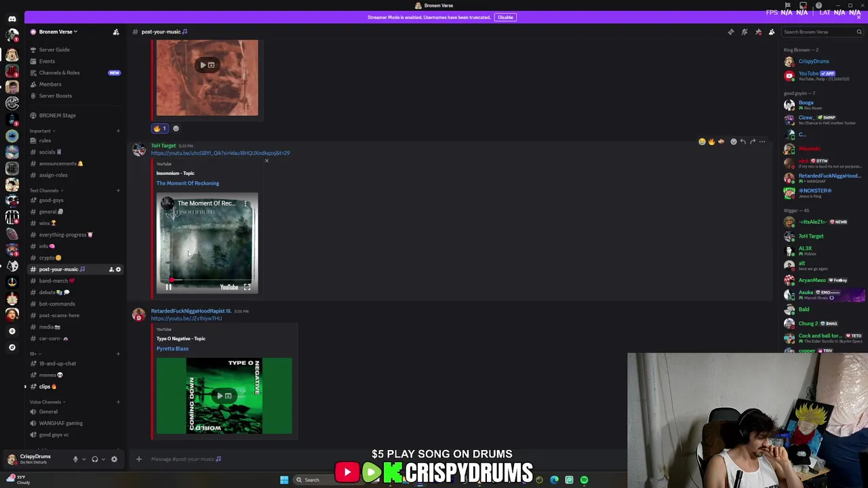Image resolution: width=868 pixels, height=488 pixels.
Task: Open fullscreen on the Insomnium video
Action: click(x=247, y=287)
